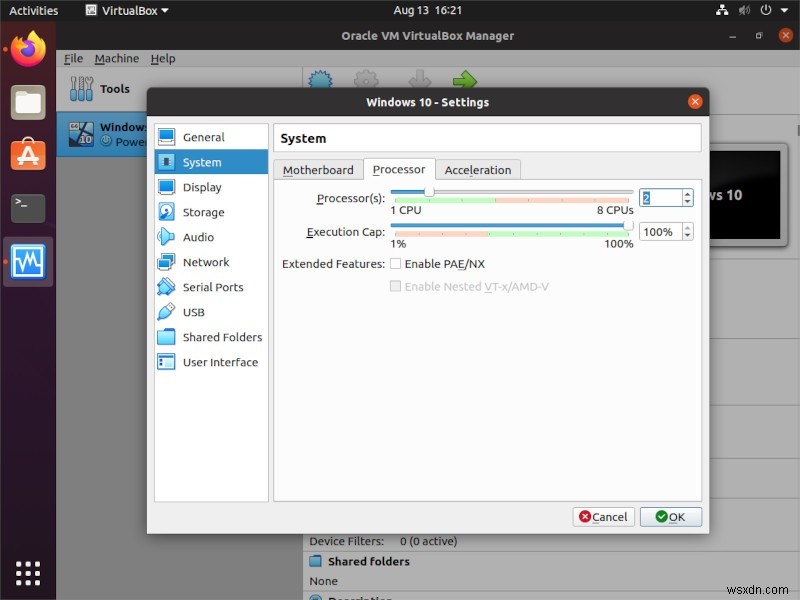Launch Firefox from the dock
This screenshot has height=600, width=800.
[27, 46]
